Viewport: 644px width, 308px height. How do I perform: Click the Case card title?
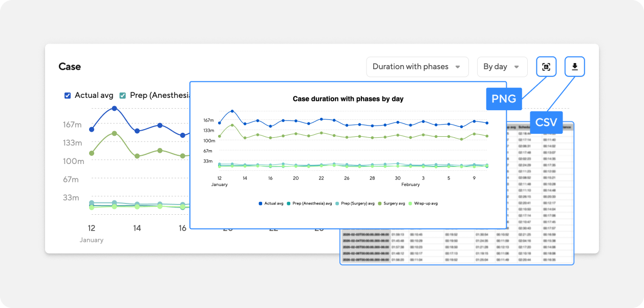[x=70, y=67]
